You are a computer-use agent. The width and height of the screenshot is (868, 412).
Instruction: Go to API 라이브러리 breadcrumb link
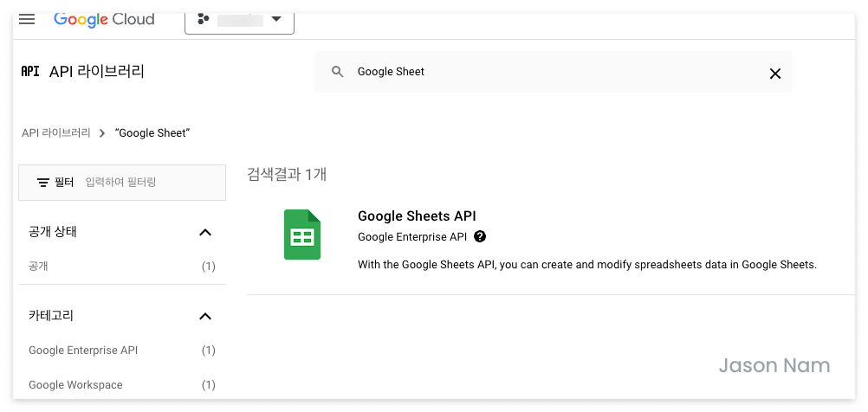tap(56, 133)
